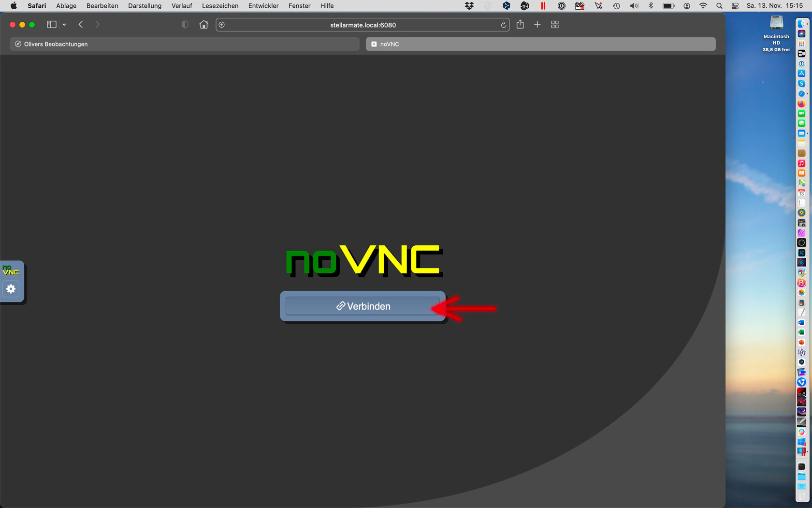Screen dimensions: 812x508
Task: Show tab overview grid
Action: tap(555, 25)
